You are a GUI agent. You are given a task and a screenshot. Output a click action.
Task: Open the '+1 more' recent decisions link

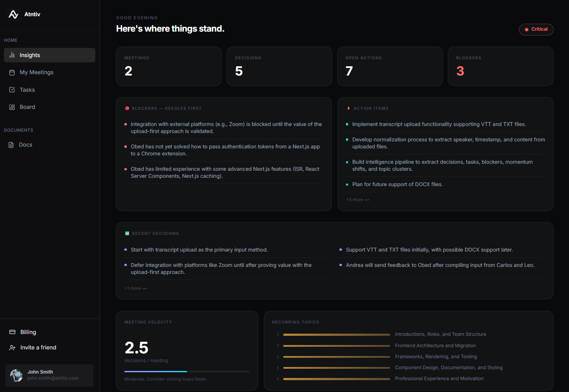coord(135,288)
